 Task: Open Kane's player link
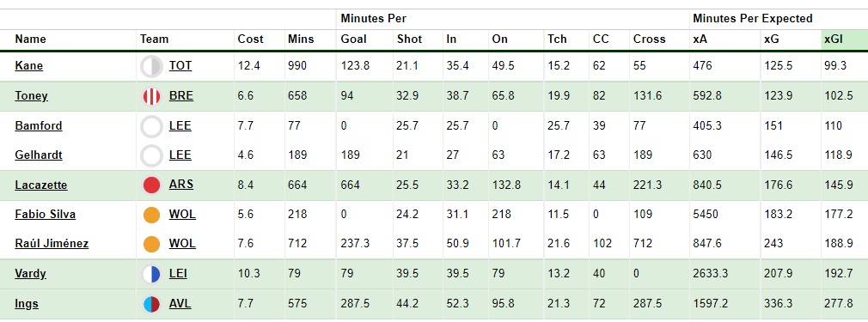(28, 66)
